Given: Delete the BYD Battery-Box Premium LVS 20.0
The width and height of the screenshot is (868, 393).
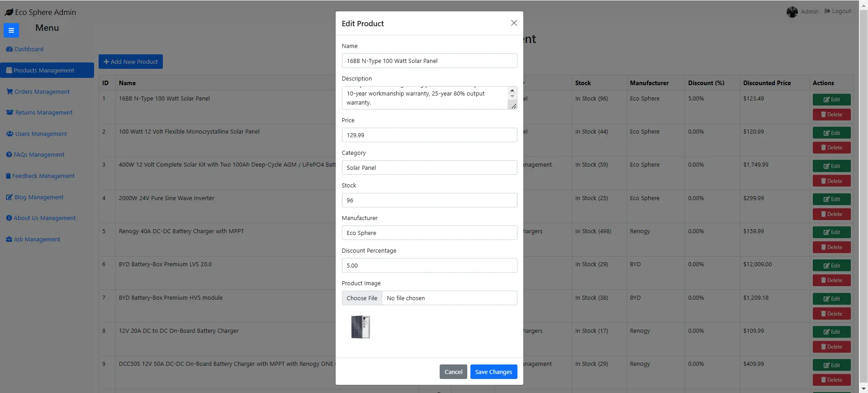Looking at the screenshot, I should coord(831,280).
